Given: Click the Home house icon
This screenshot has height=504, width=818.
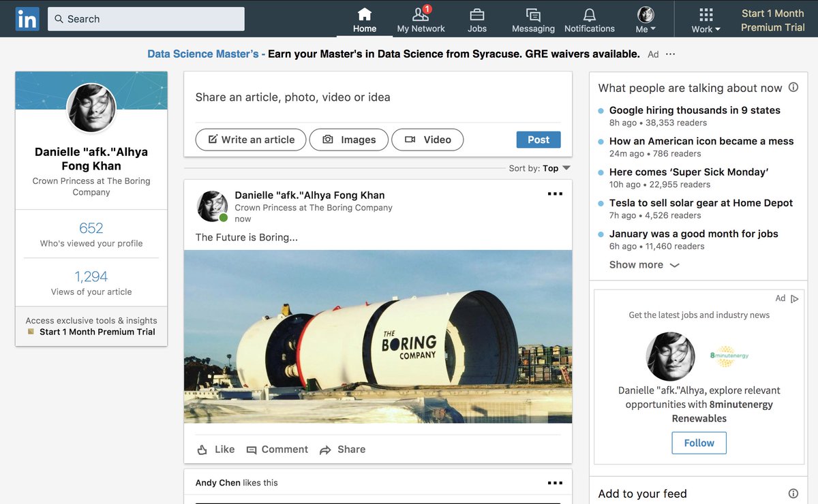Looking at the screenshot, I should 365,14.
